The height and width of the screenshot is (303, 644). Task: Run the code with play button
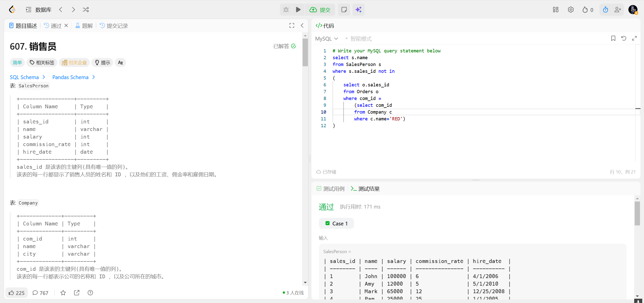point(298,10)
